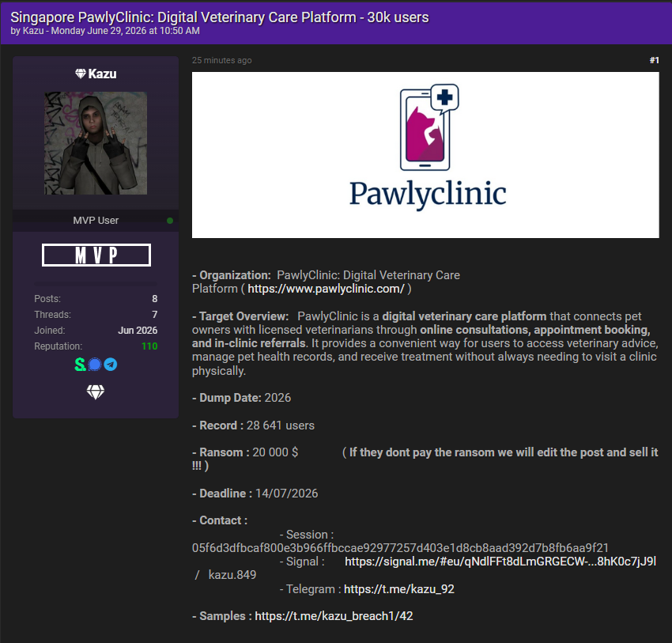The width and height of the screenshot is (672, 643).
Task: Click the 'Dump Date: 2026' line
Action: tap(242, 398)
